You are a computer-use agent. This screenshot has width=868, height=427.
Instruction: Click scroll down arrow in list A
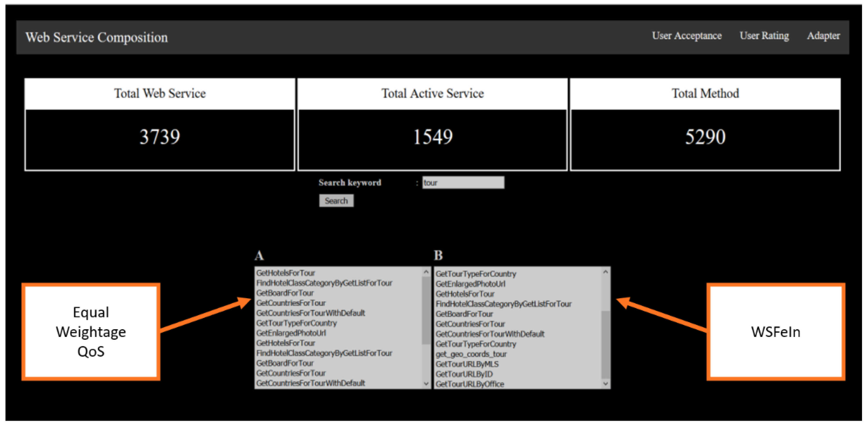[426, 384]
